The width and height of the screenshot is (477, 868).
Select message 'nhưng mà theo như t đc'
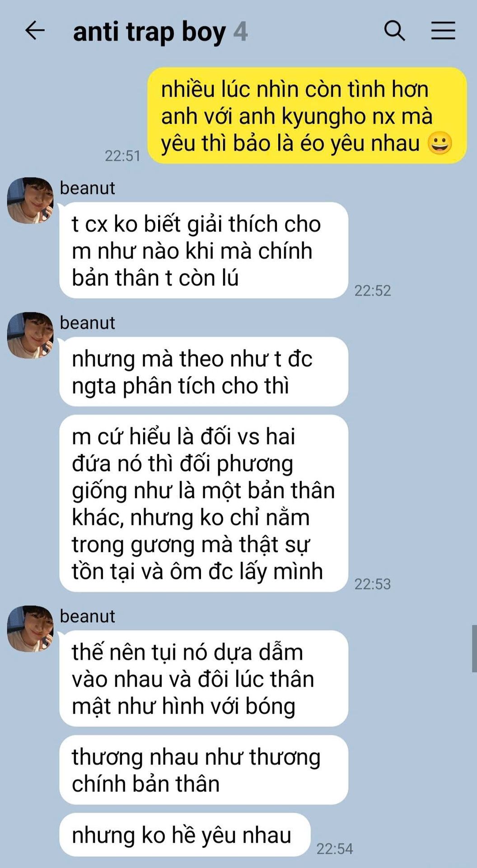204,372
